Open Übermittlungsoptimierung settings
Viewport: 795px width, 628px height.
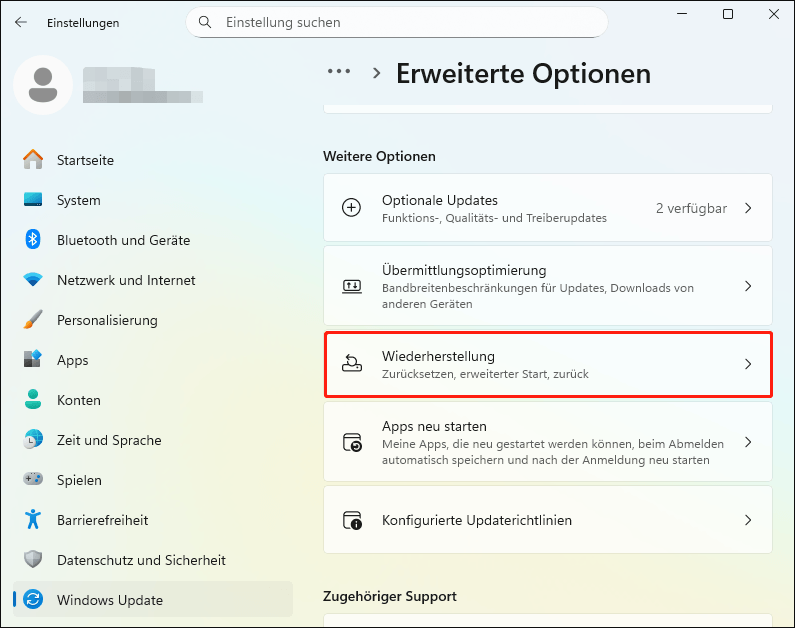point(548,286)
